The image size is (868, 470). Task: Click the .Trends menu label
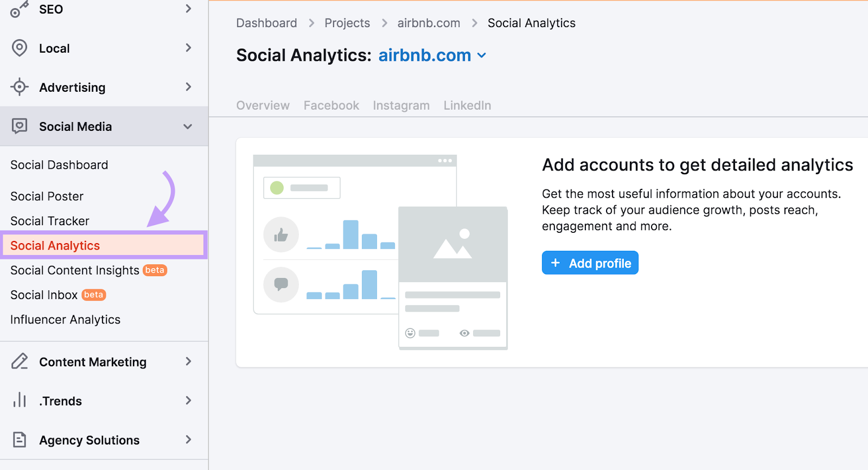(x=60, y=401)
